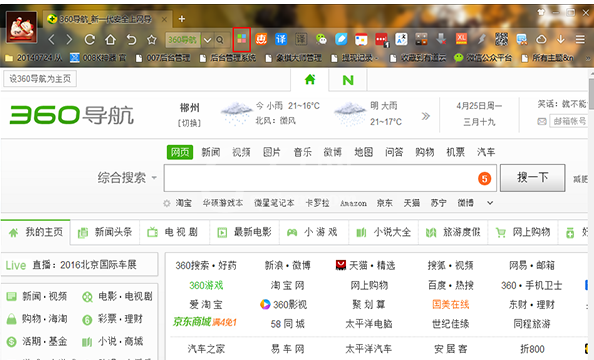The image size is (594, 360).
Task: Click the envelope icon next to 邮箱帐号
Action: point(542,121)
